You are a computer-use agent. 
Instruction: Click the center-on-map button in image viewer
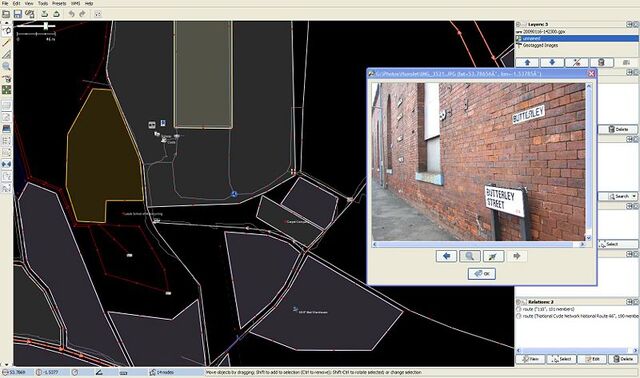pyautogui.click(x=493, y=256)
